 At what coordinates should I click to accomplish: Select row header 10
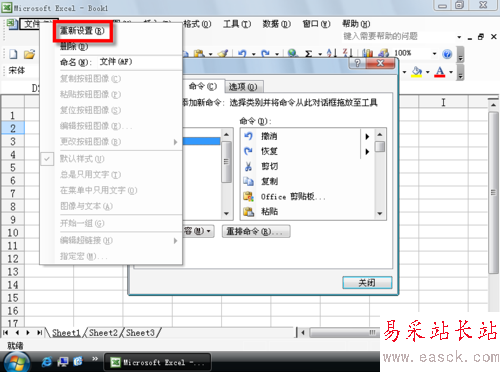(13, 233)
